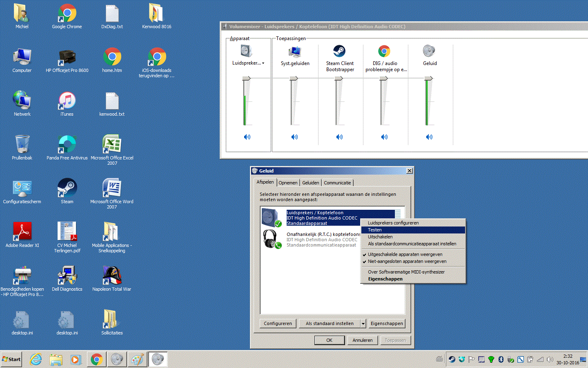Open Microsoft Office Excel 2007 shortcut
The height and width of the screenshot is (368, 588).
[x=112, y=150]
